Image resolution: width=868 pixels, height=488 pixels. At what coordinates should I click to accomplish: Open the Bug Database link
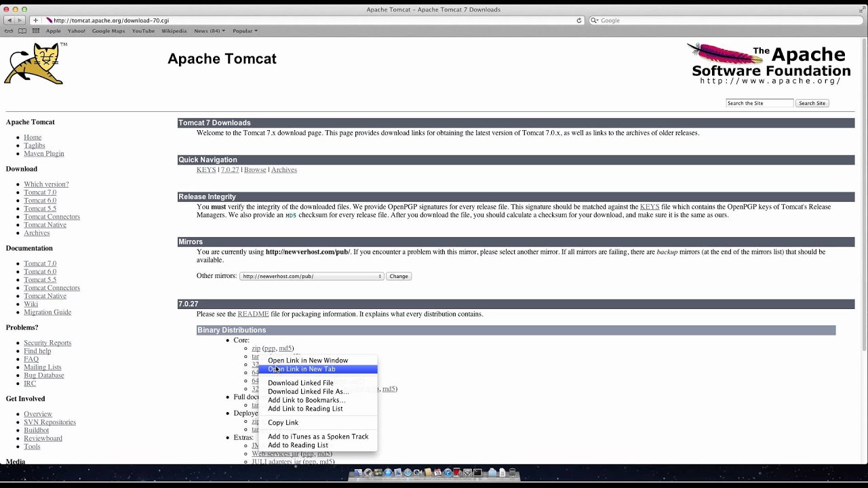pyautogui.click(x=44, y=375)
